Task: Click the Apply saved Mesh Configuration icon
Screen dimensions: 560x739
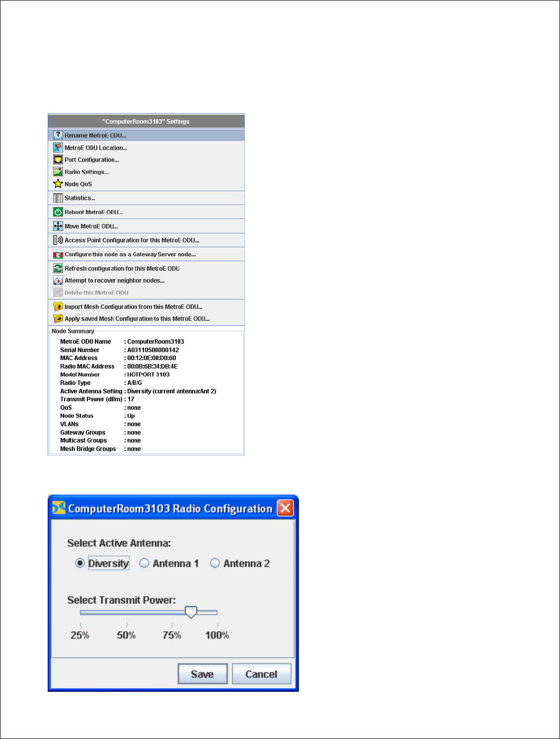Action: 58,319
